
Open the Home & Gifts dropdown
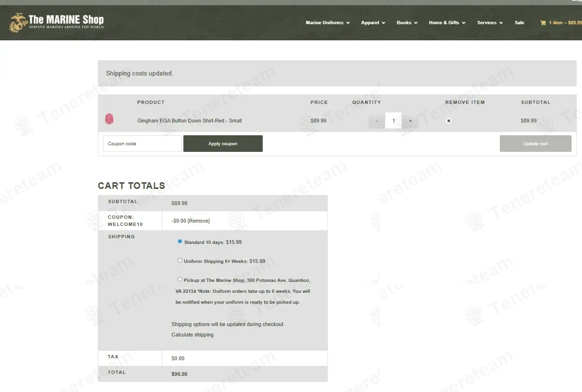pos(447,23)
